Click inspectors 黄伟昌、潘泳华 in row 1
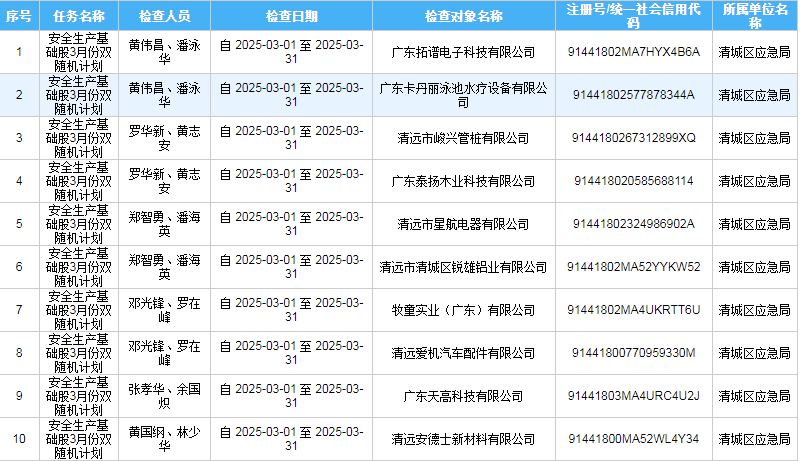The height and width of the screenshot is (461, 800). [x=164, y=52]
